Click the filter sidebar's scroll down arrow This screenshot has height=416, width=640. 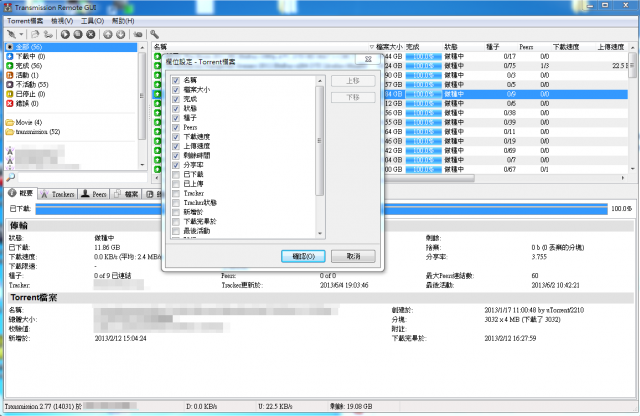(142, 165)
